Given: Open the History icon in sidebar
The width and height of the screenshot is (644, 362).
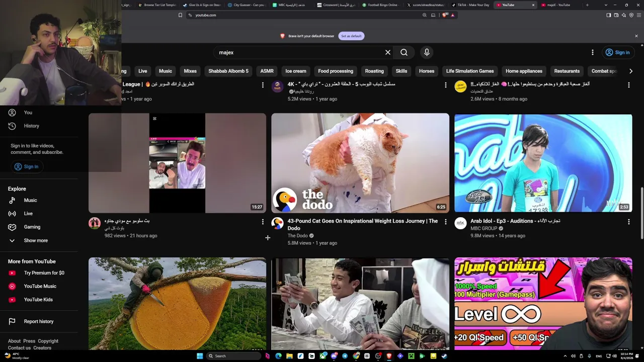Looking at the screenshot, I should (12, 126).
